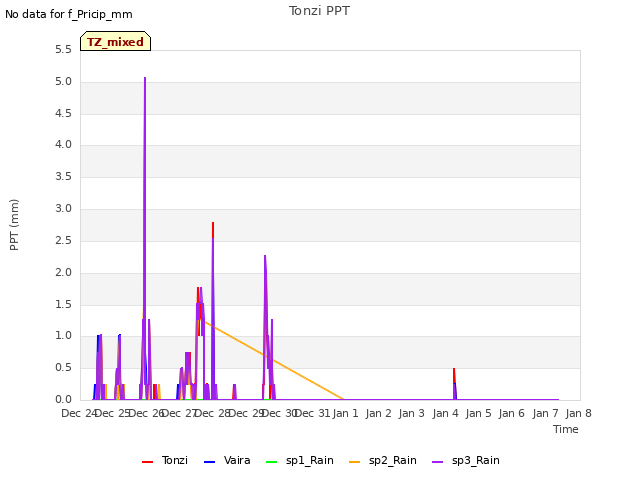Click the Time x-axis label
The image size is (640, 480).
click(566, 429)
